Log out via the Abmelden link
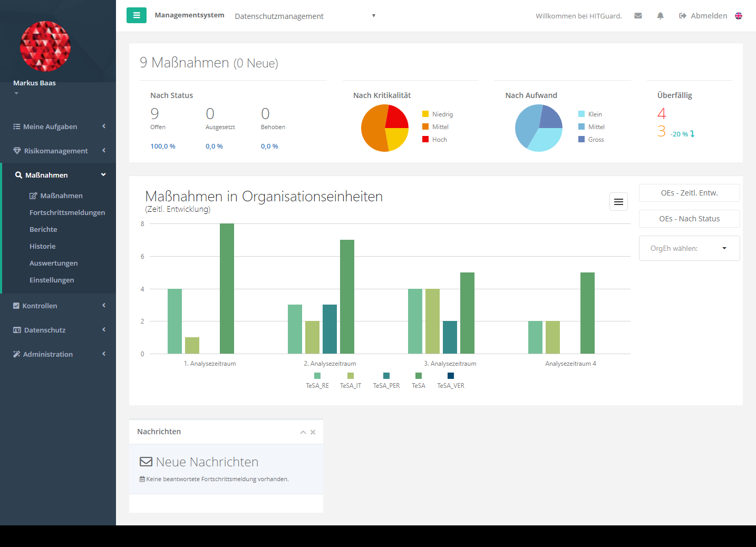Image resolution: width=756 pixels, height=547 pixels. point(703,16)
